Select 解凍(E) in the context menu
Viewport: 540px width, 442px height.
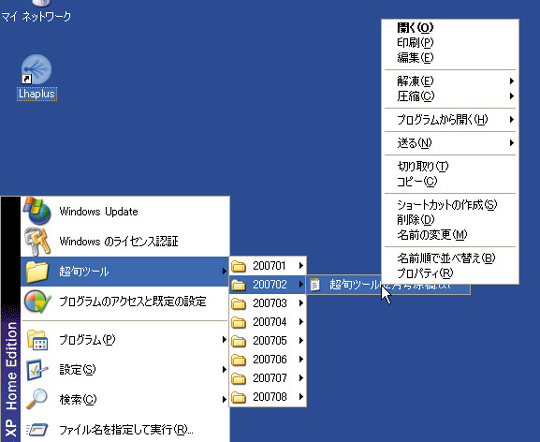coord(450,81)
